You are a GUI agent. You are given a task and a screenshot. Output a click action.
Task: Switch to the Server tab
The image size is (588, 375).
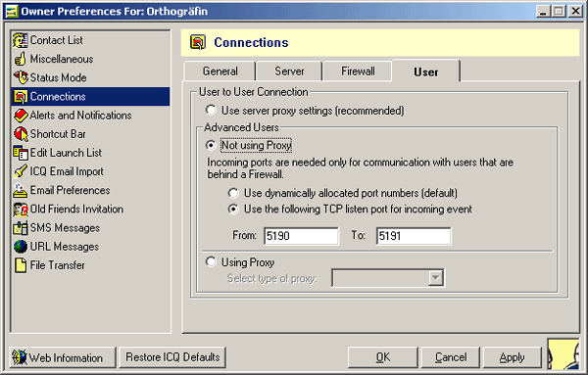[289, 71]
